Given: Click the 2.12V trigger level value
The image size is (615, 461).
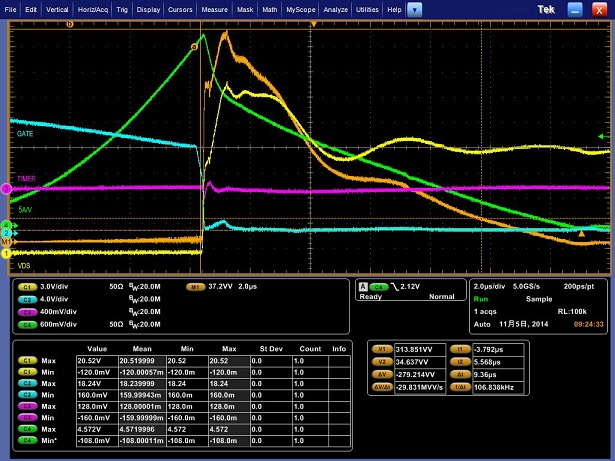Looking at the screenshot, I should point(410,287).
